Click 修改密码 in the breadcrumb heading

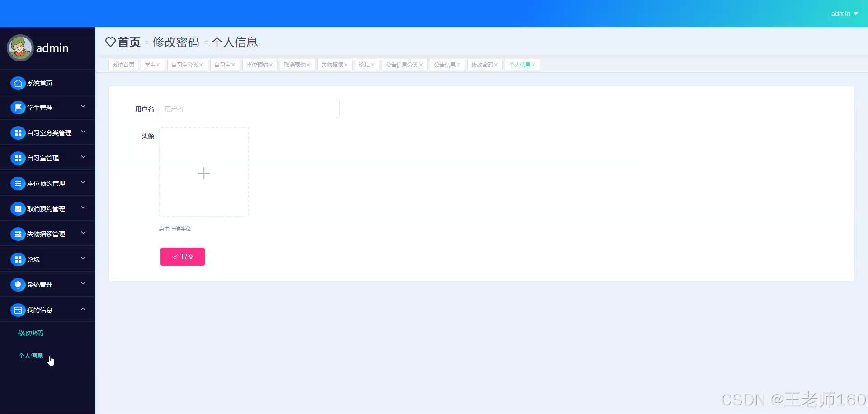tap(176, 42)
